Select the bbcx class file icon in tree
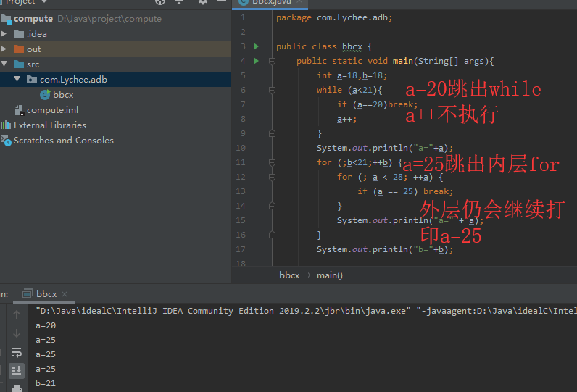The width and height of the screenshot is (577, 392). (45, 95)
